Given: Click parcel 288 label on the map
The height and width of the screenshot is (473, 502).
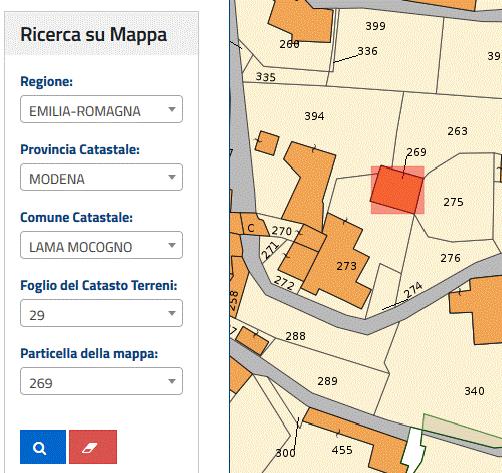Looking at the screenshot, I should click(295, 336).
